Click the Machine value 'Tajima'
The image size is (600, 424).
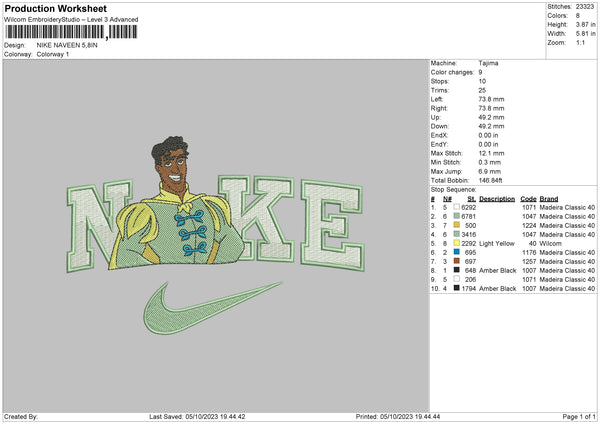pyautogui.click(x=488, y=63)
